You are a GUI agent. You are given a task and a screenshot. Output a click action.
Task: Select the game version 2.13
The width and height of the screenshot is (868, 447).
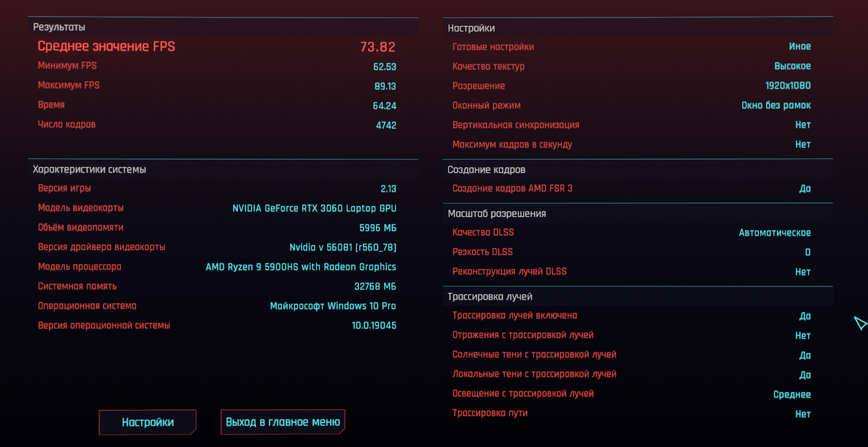(388, 189)
